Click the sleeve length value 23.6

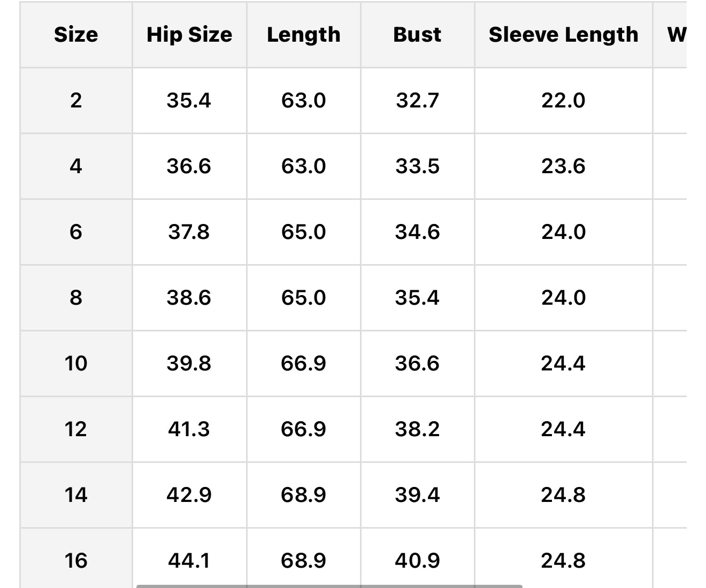(x=563, y=166)
